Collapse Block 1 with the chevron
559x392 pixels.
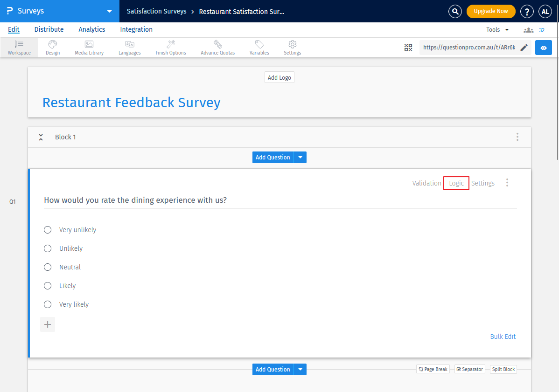tap(41, 137)
